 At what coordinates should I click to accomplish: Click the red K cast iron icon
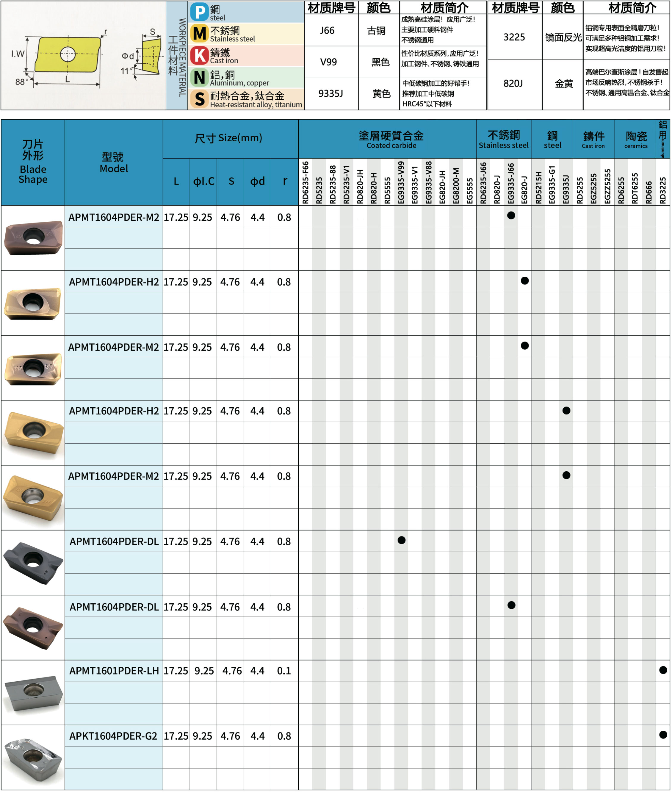(x=199, y=55)
